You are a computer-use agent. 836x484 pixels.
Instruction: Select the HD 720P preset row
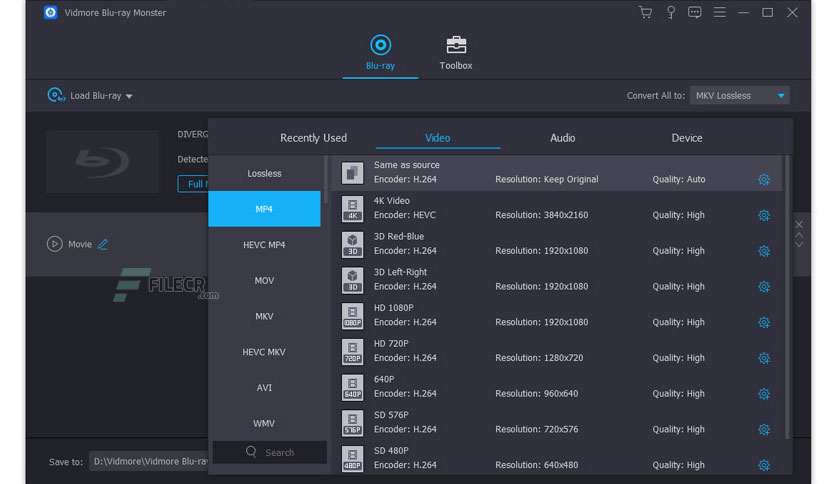point(556,351)
